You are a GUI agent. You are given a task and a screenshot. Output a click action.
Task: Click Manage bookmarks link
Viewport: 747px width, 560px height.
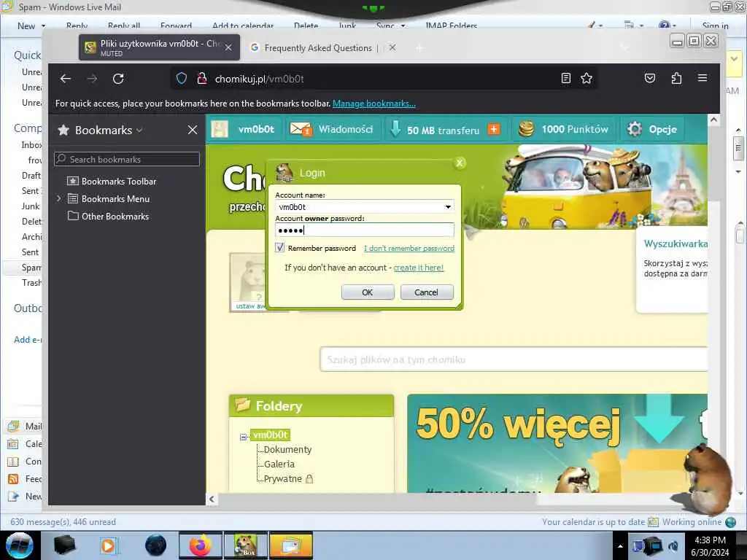tap(374, 104)
